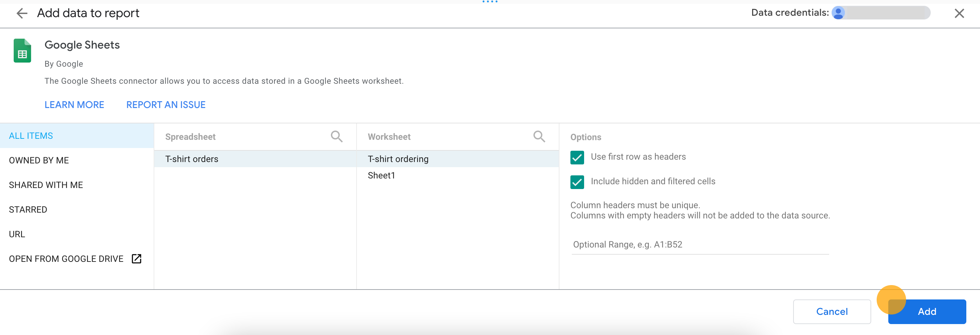Select the Sheet1 worksheet
This screenshot has width=980, height=335.
(457, 175)
